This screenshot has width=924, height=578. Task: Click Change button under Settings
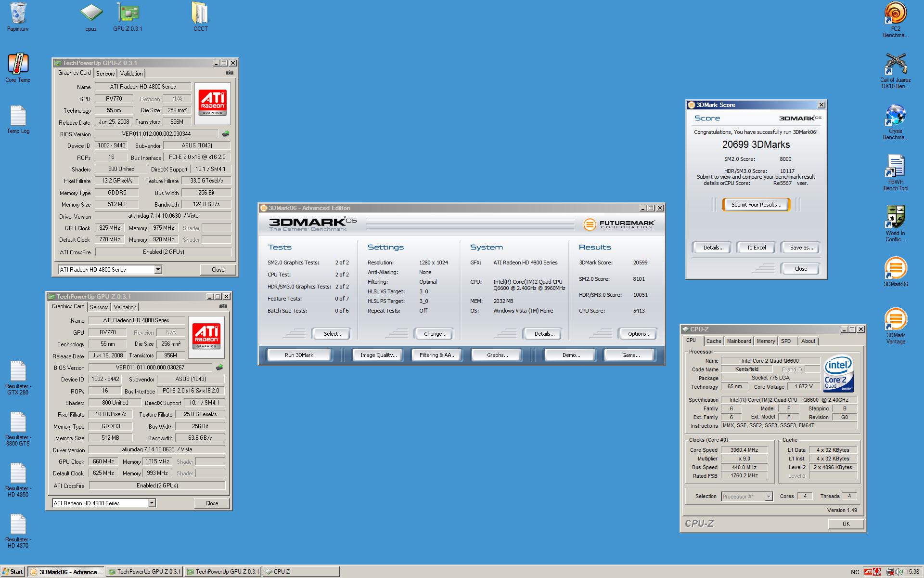pos(435,334)
